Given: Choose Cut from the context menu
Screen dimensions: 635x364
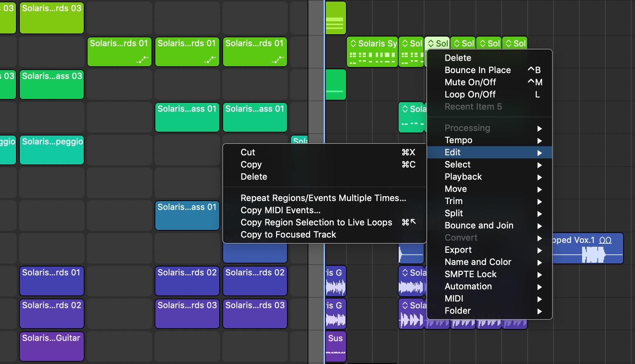Looking at the screenshot, I should point(248,152).
